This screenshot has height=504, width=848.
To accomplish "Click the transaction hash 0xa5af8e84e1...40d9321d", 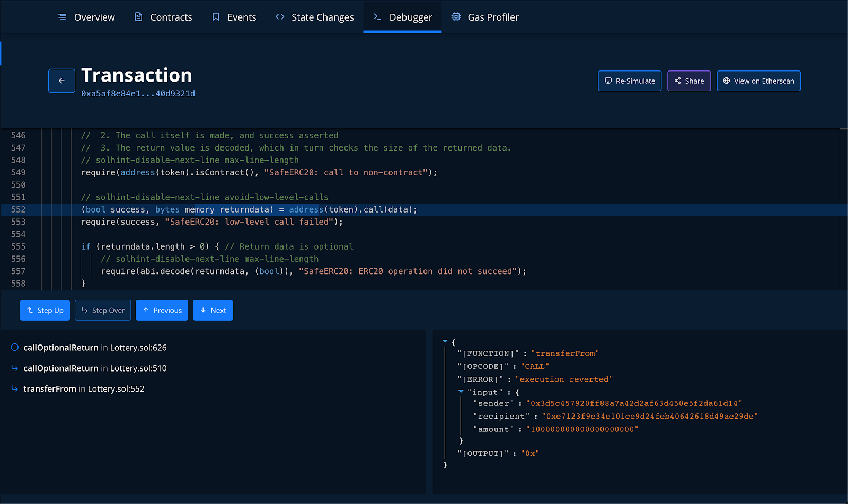I will 138,94.
